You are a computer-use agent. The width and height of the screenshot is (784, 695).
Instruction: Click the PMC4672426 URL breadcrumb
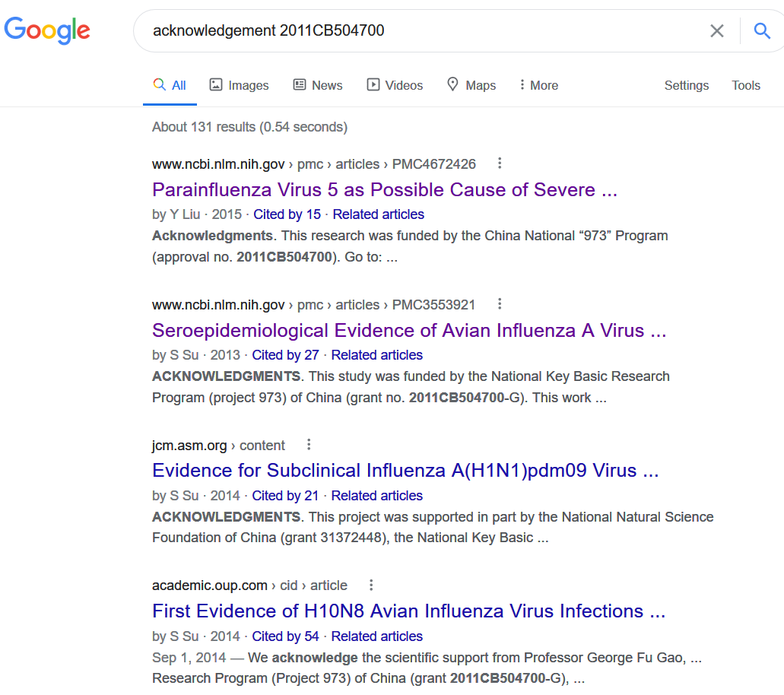[x=314, y=164]
